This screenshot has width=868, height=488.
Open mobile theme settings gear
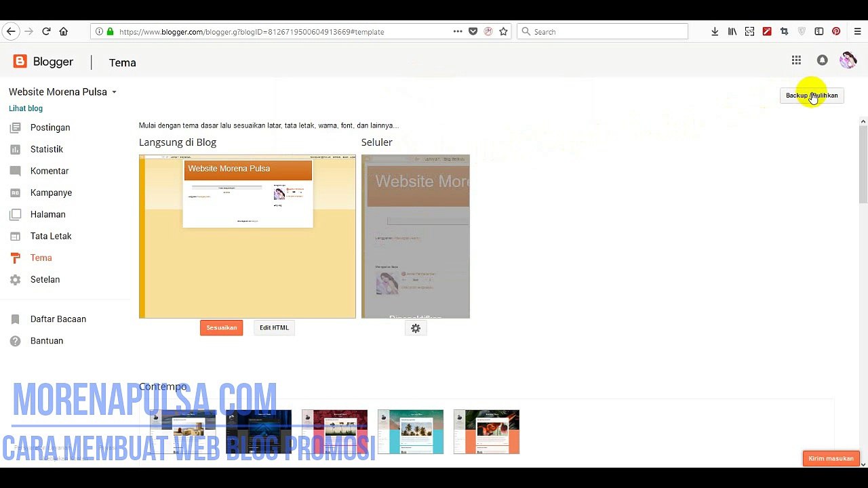tap(416, 328)
